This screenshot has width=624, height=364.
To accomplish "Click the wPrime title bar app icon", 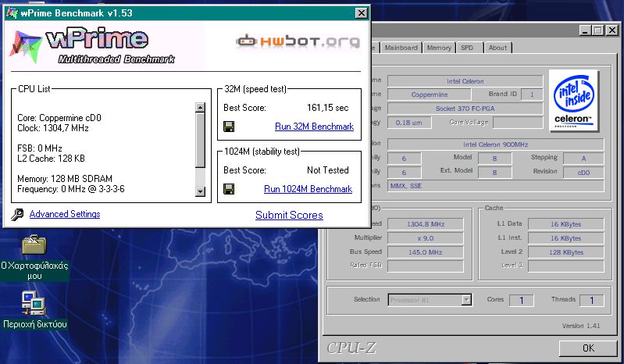I will [12, 13].
